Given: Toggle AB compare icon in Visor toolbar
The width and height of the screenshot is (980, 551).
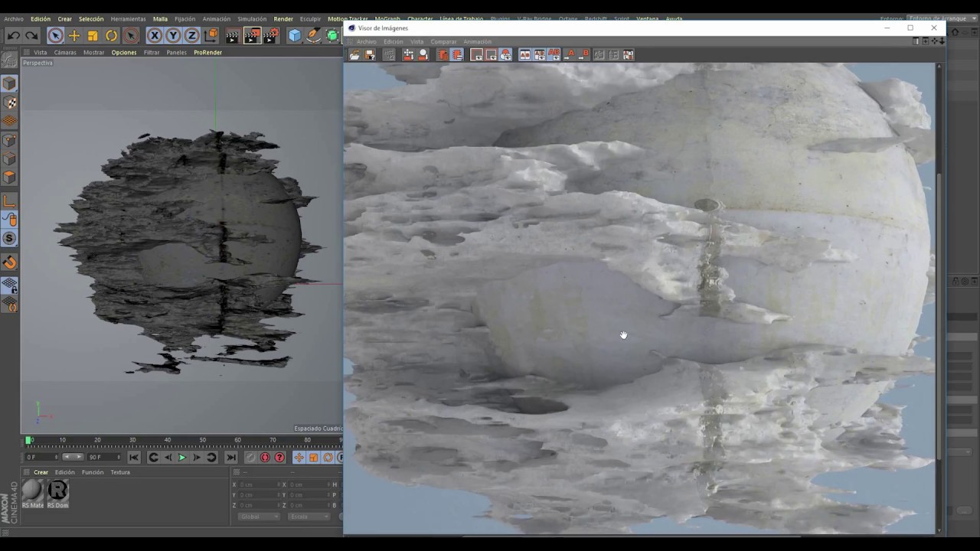Looking at the screenshot, I should coord(554,54).
